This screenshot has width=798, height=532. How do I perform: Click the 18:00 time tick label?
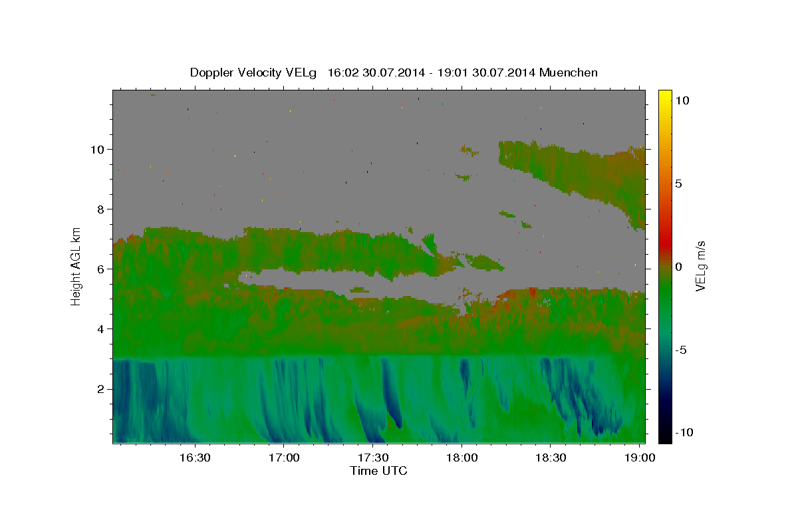click(x=462, y=458)
